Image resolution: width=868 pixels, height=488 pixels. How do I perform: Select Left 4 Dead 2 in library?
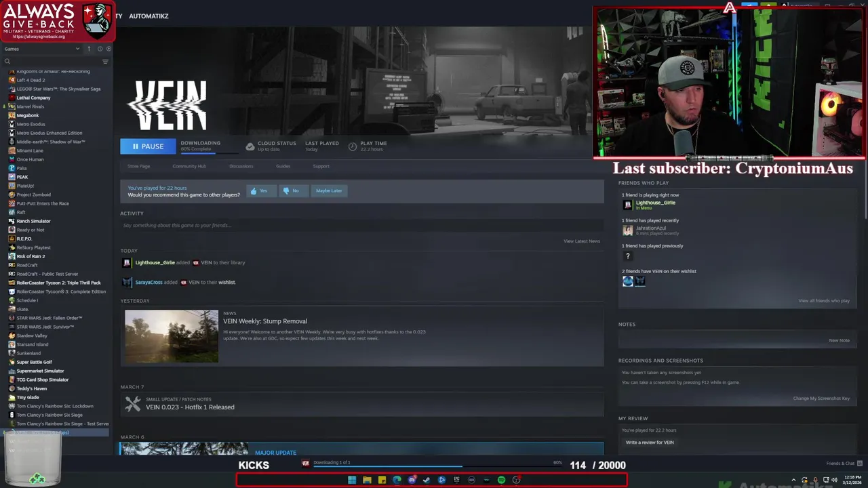(31, 80)
